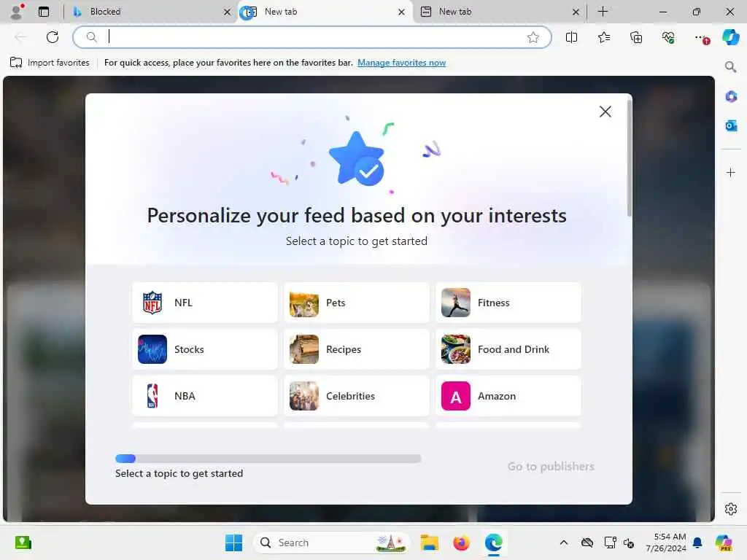This screenshot has height=560, width=747.
Task: Select the Stocks topic
Action: pyautogui.click(x=205, y=349)
